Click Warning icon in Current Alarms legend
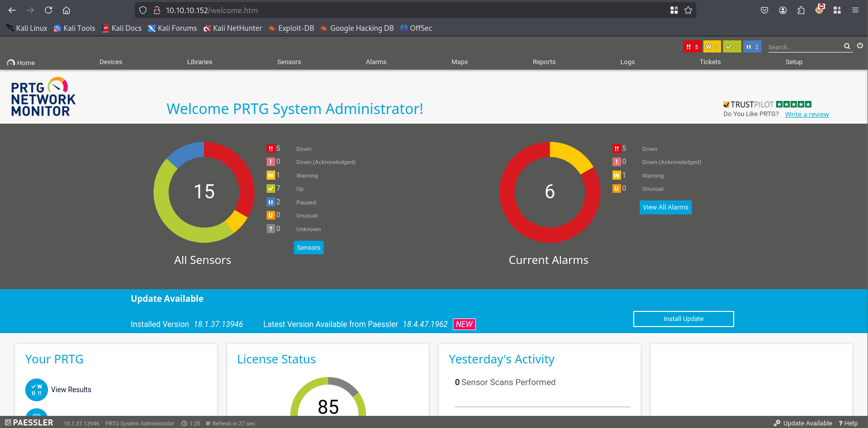 [x=617, y=175]
